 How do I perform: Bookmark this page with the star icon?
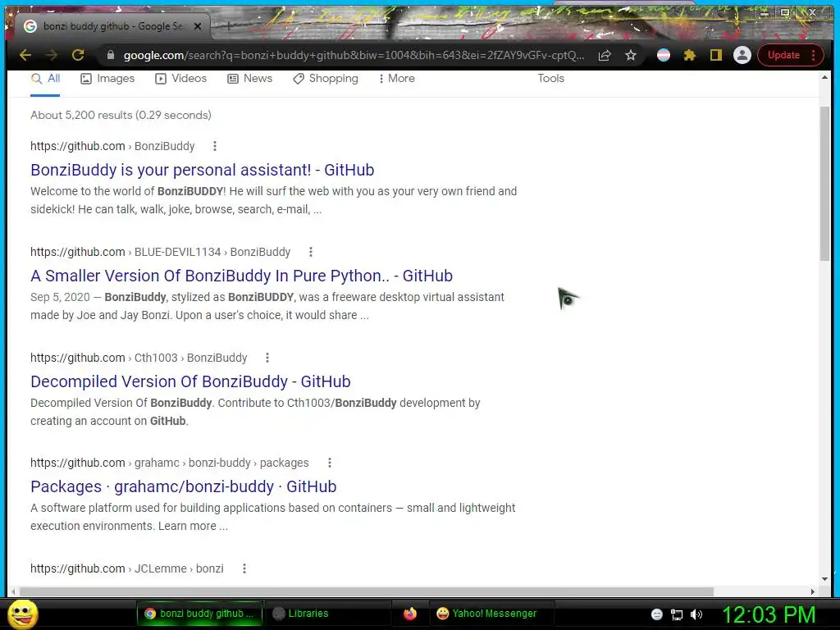point(631,55)
